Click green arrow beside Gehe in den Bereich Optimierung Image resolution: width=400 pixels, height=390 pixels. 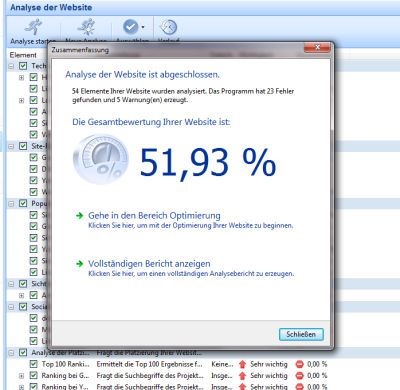(x=79, y=216)
